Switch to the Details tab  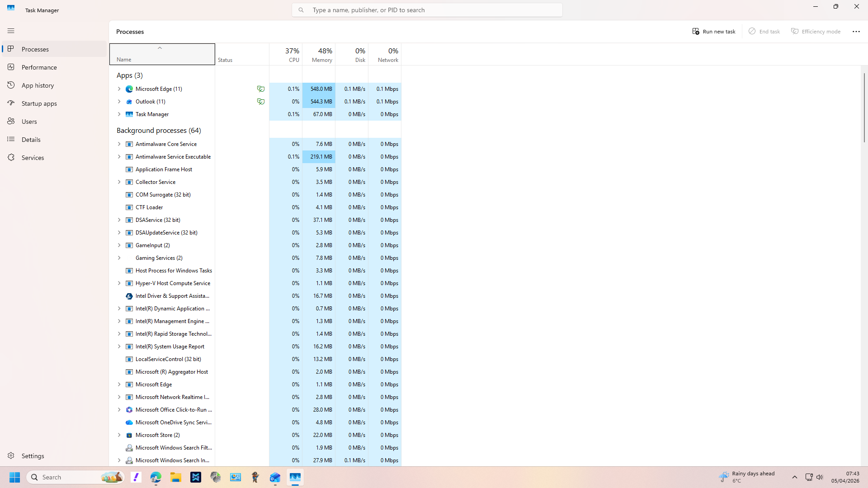coord(31,139)
